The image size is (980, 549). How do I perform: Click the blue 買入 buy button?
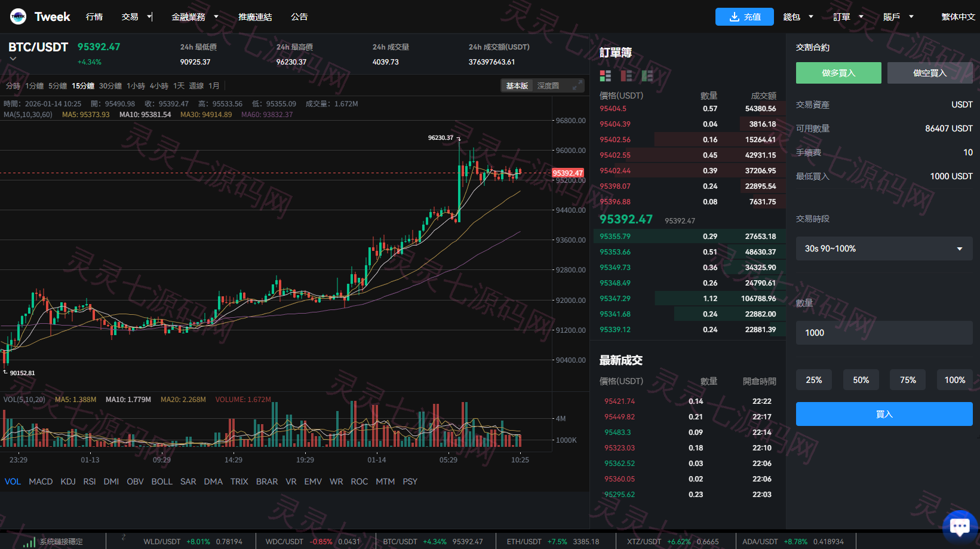click(884, 414)
